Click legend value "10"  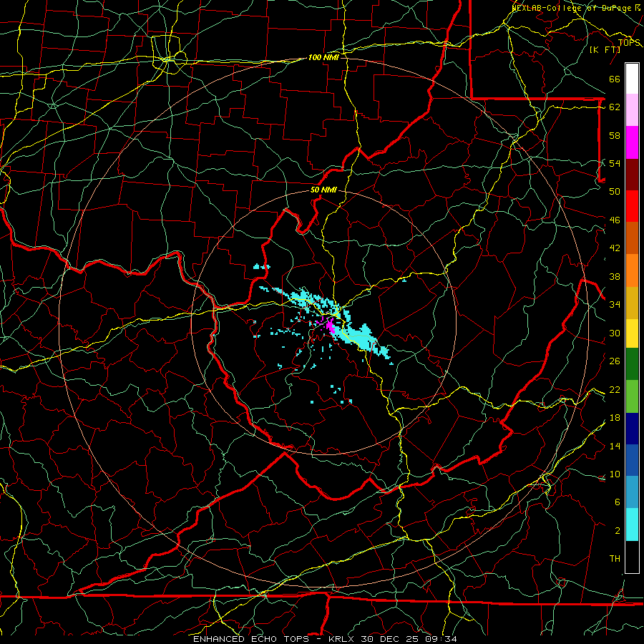(615, 474)
